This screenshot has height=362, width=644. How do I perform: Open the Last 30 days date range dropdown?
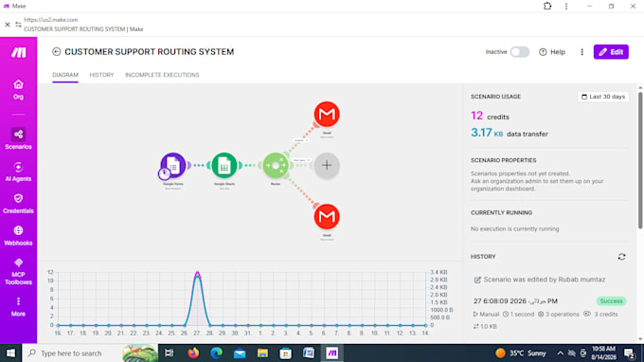pyautogui.click(x=603, y=97)
